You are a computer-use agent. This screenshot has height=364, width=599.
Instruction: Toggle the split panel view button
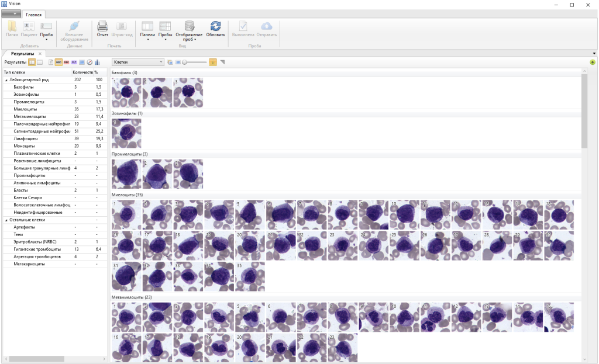coord(32,62)
